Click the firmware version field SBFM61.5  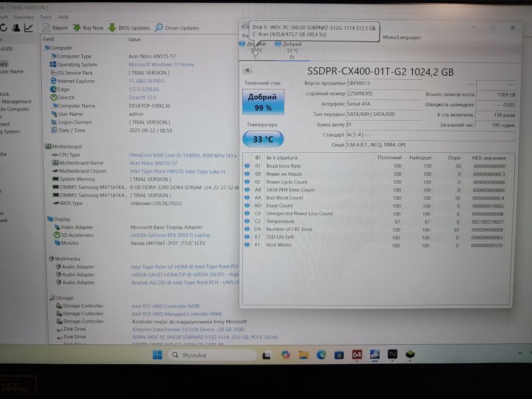[384, 83]
